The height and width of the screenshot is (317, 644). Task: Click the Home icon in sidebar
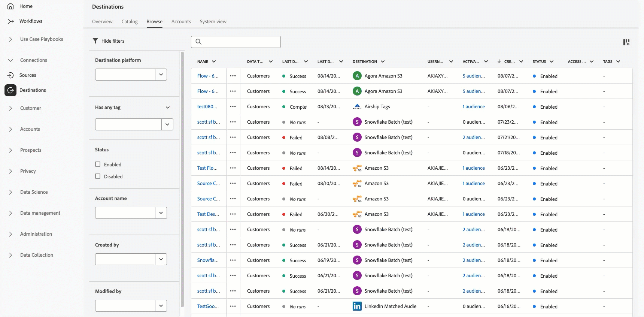point(10,6)
